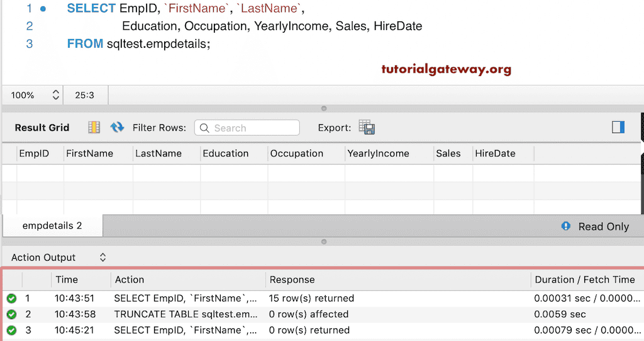Click the Read Only status label
This screenshot has width=644, height=341.
pyautogui.click(x=604, y=227)
